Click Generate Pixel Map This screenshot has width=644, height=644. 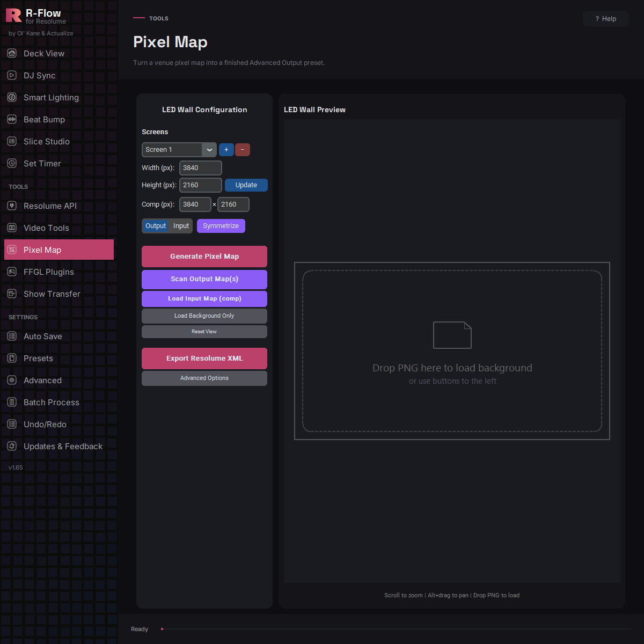[x=204, y=257]
